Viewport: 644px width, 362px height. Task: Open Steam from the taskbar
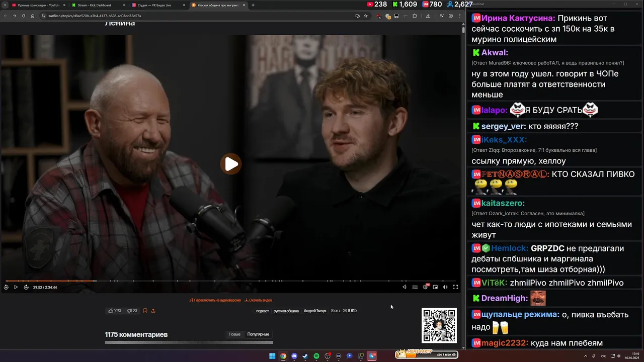pos(305,356)
